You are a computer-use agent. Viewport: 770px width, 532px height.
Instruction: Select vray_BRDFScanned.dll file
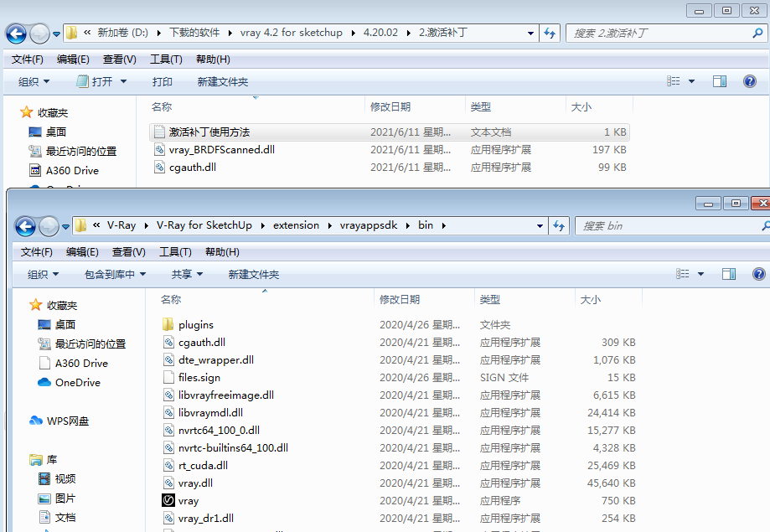389,150
